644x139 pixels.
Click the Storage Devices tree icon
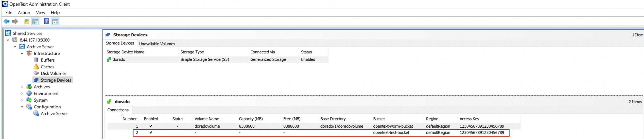36,80
